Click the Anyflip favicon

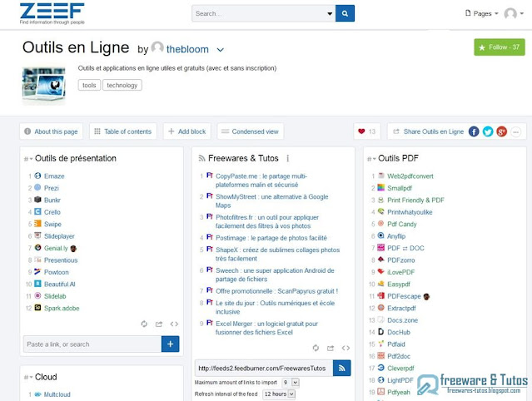(381, 235)
